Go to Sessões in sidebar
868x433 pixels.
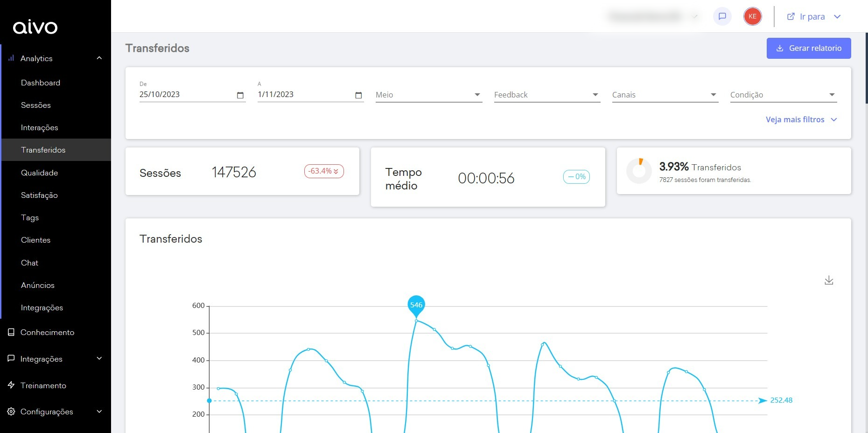pos(36,105)
